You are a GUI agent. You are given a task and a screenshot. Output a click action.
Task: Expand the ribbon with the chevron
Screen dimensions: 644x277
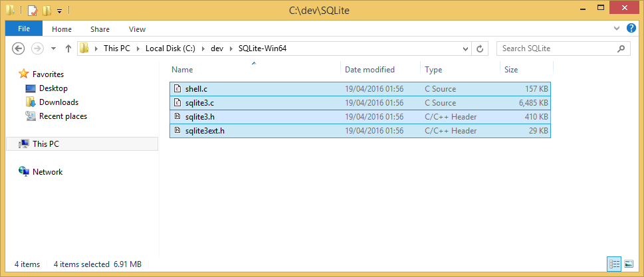click(617, 29)
